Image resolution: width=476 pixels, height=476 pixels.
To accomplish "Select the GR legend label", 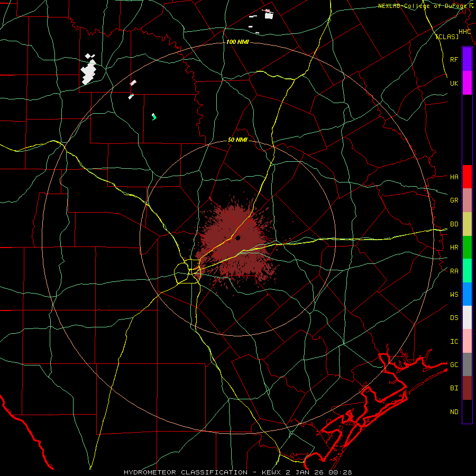I will (454, 200).
